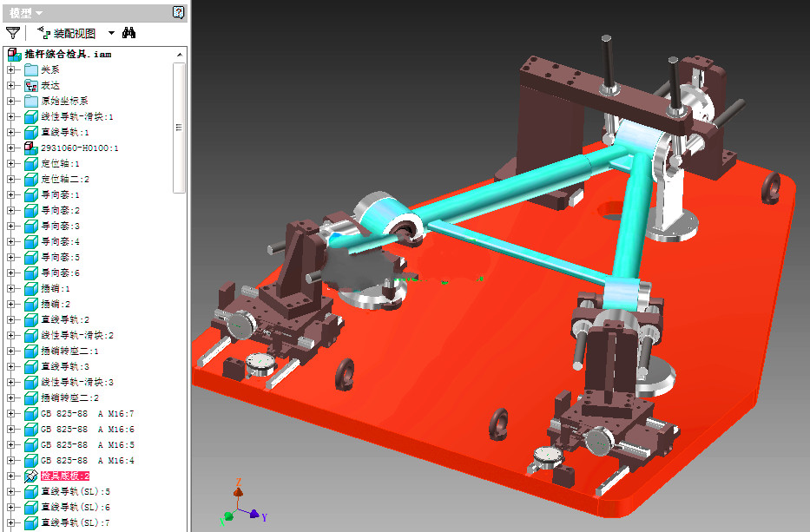Click the browser scrollbar up arrow
The image size is (810, 532).
179,55
